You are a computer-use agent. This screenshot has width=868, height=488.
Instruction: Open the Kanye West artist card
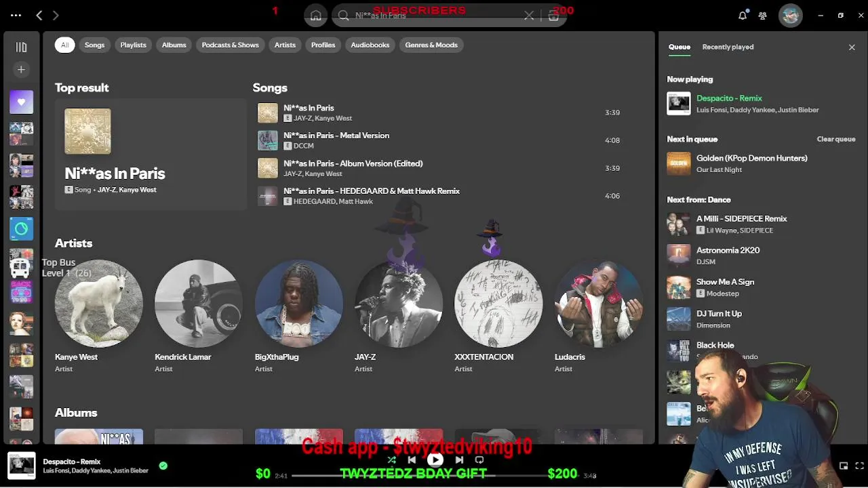click(99, 316)
